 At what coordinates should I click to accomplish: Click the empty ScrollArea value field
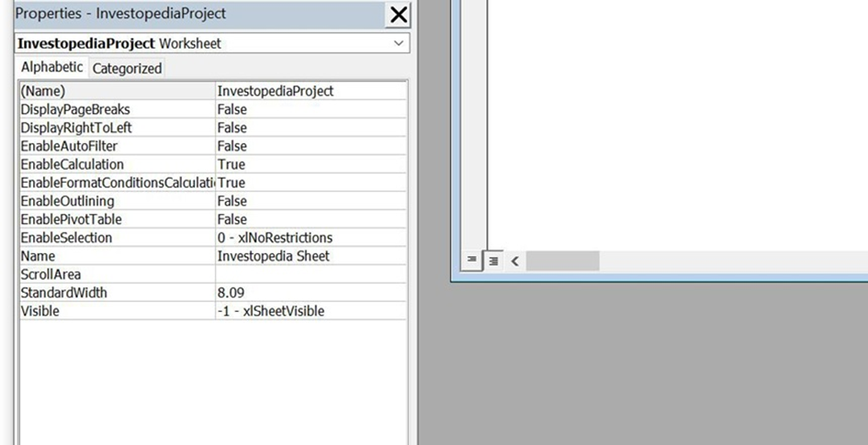(310, 274)
